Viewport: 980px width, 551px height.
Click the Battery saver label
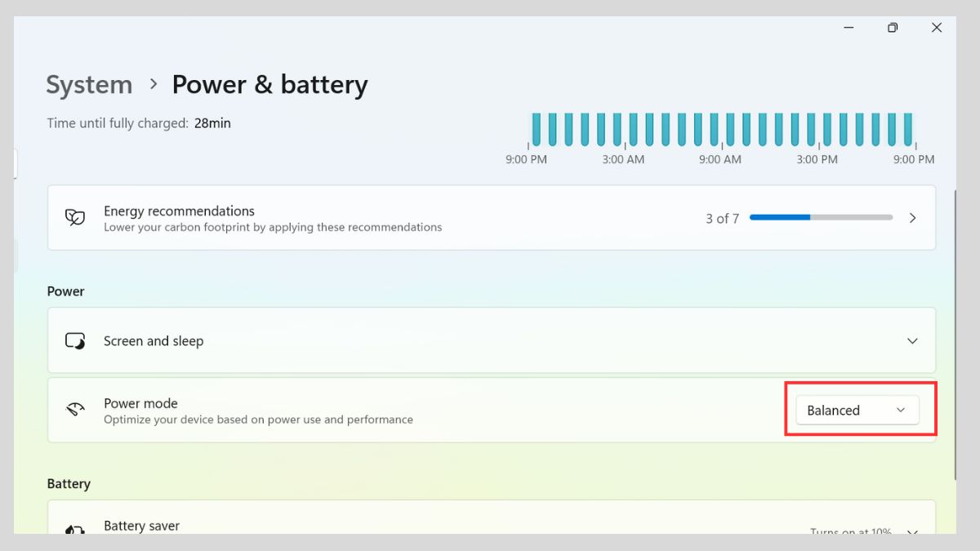click(x=141, y=526)
